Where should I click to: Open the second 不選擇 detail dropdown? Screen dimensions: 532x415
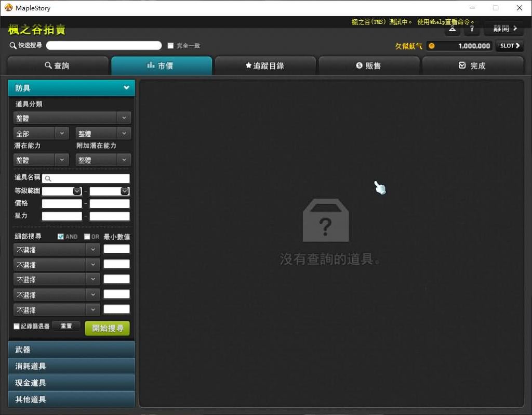pos(57,265)
